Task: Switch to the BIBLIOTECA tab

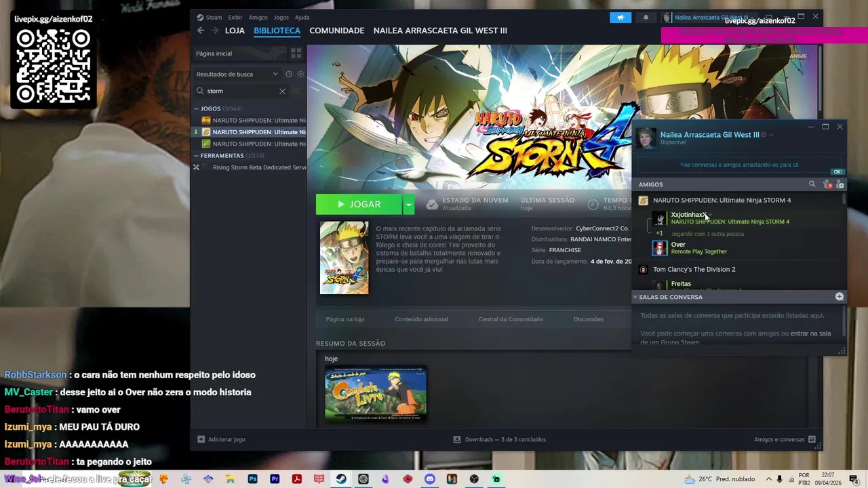Action: click(x=277, y=30)
